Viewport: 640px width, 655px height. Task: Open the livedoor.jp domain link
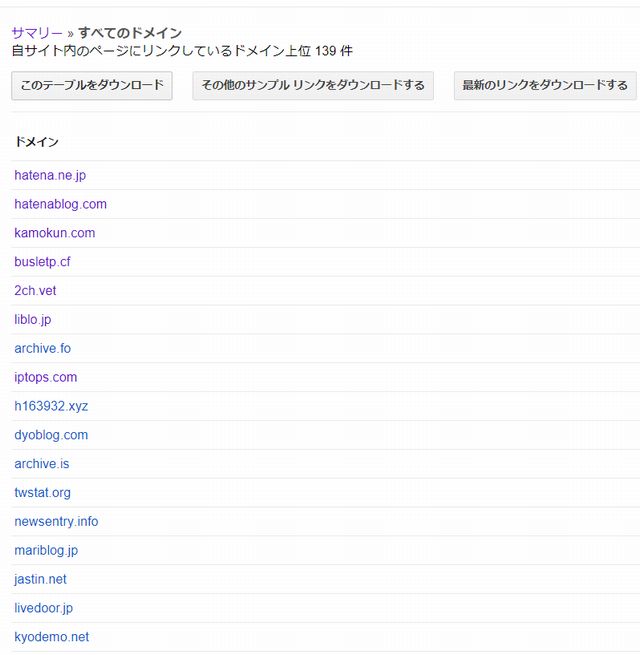click(43, 608)
